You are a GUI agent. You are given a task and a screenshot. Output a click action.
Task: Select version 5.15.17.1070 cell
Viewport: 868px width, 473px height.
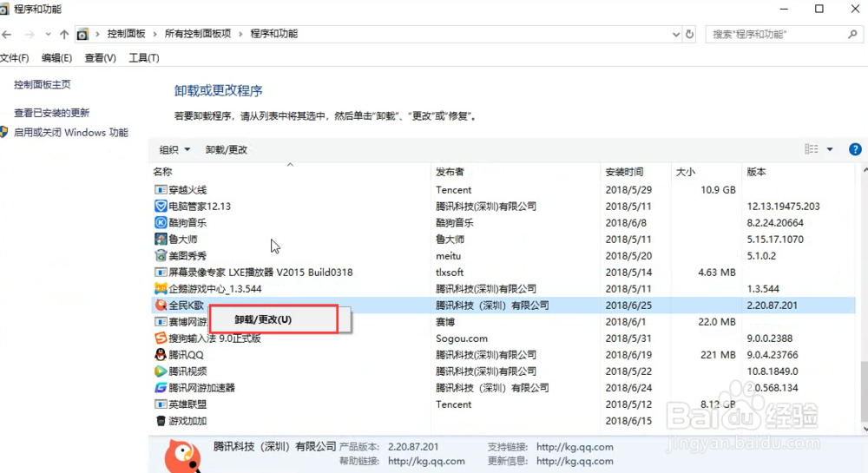[x=775, y=239]
